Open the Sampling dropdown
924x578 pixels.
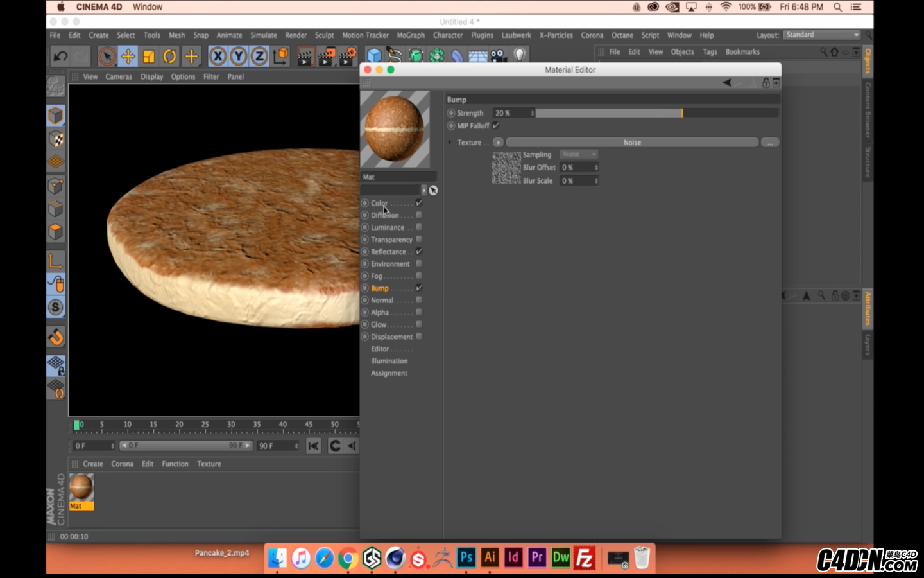pyautogui.click(x=578, y=154)
